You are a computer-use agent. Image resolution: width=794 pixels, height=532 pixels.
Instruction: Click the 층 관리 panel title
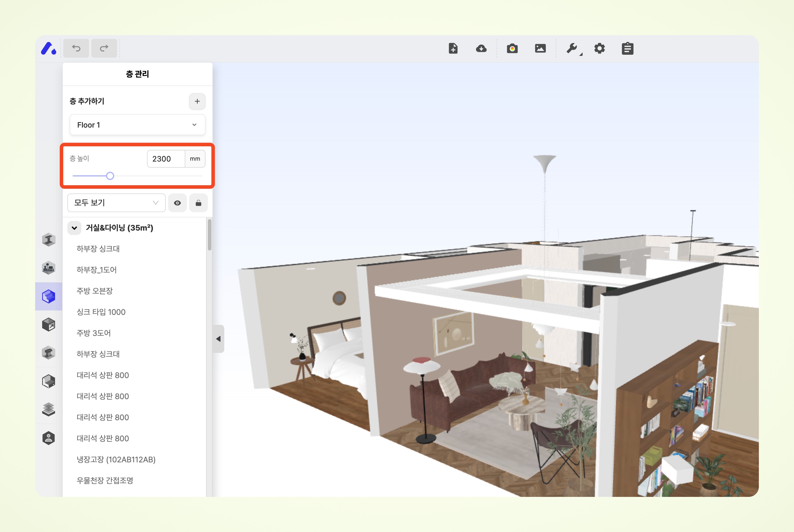point(138,74)
